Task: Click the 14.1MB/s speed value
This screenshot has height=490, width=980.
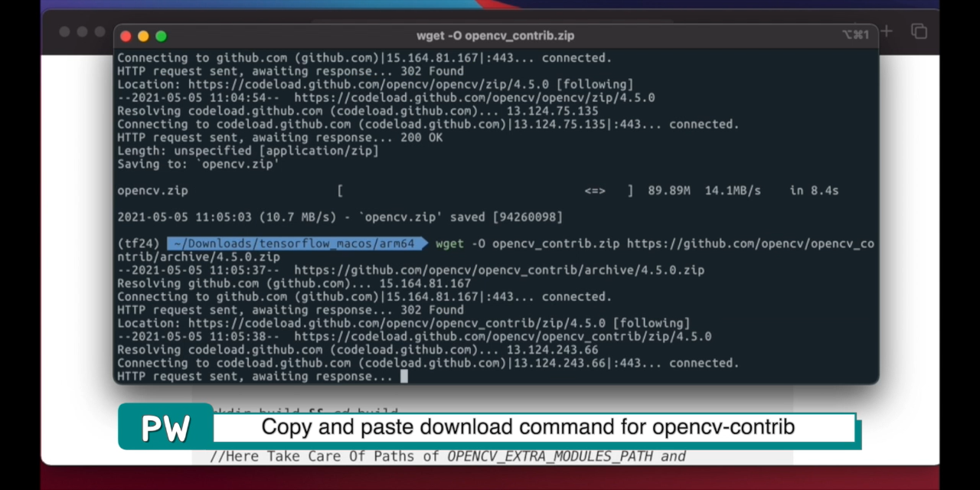Action: click(733, 191)
